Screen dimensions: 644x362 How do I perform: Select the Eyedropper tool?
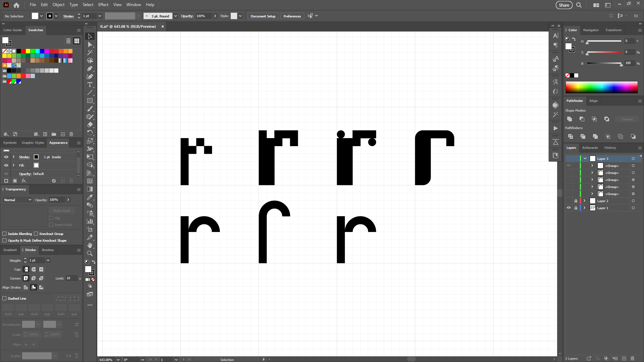(90, 197)
